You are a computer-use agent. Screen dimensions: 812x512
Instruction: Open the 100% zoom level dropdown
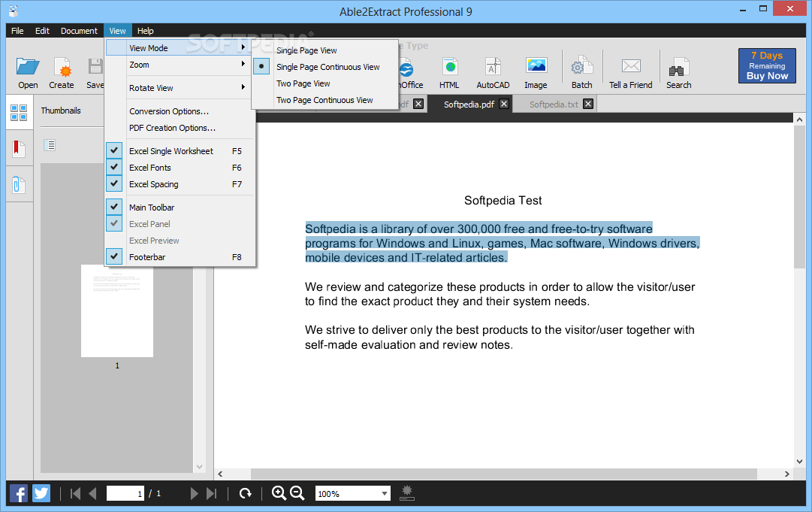click(x=385, y=493)
